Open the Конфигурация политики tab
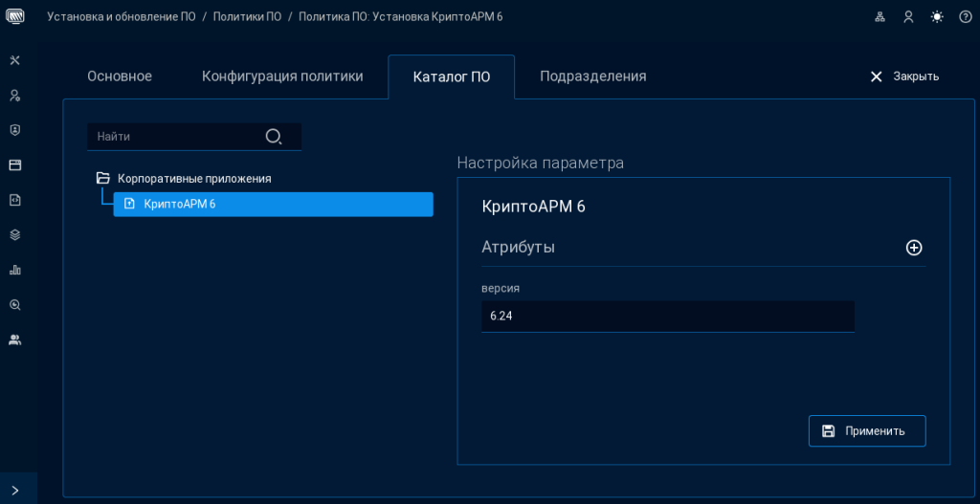980x504 pixels. point(282,77)
